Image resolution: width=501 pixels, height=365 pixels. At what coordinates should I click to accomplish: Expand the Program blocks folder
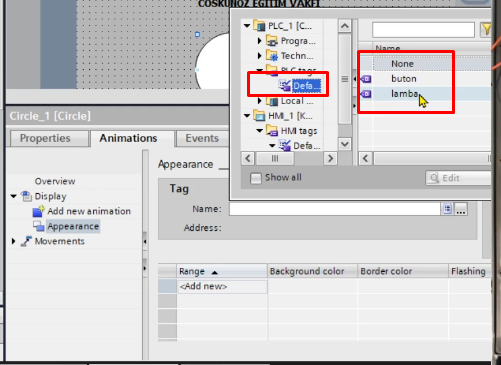[x=259, y=41]
